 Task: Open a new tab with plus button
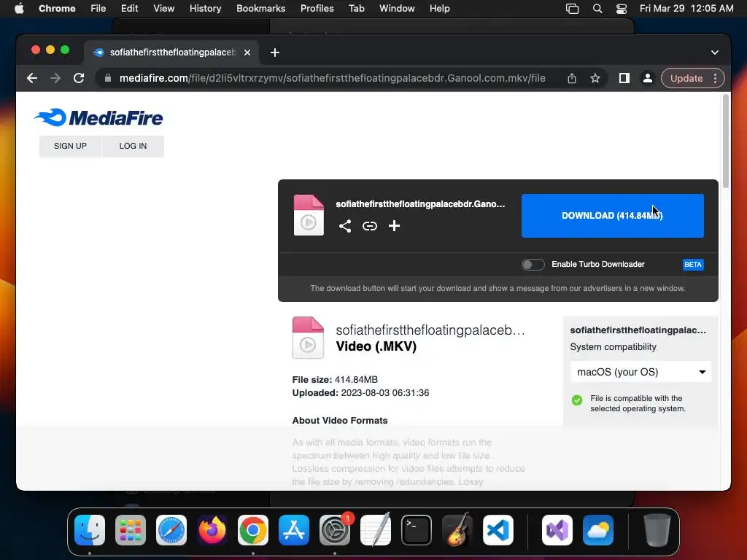(x=275, y=52)
